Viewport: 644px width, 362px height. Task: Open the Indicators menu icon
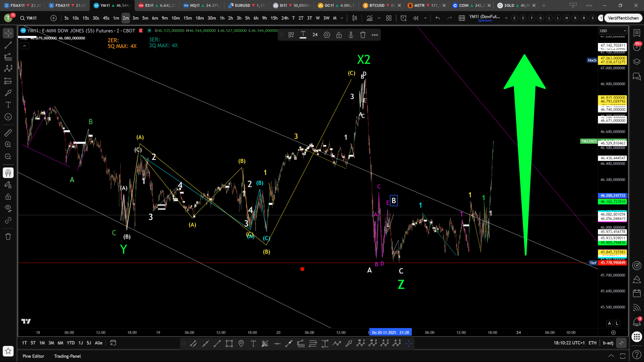(370, 18)
